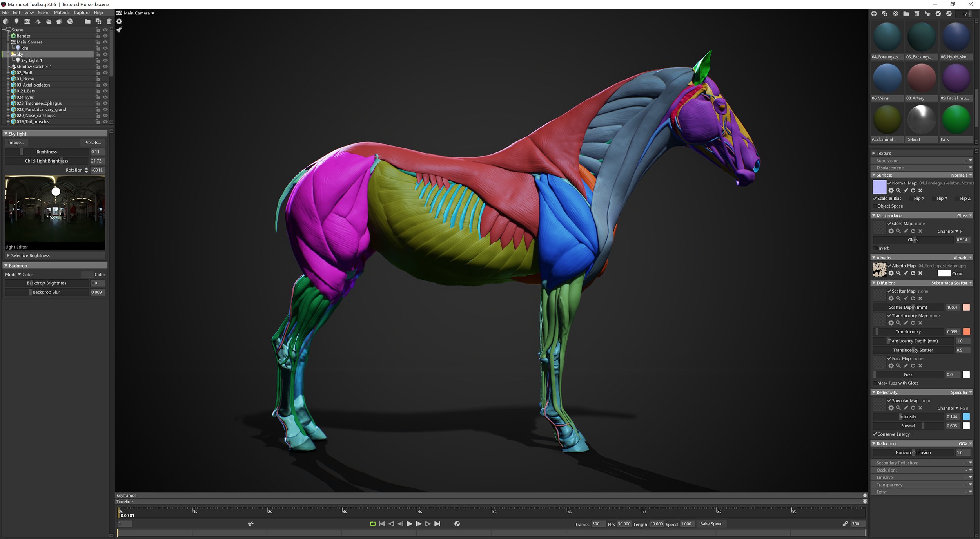The image size is (980, 539).
Task: Enable the Invert checkbox under Gloss
Action: click(875, 248)
